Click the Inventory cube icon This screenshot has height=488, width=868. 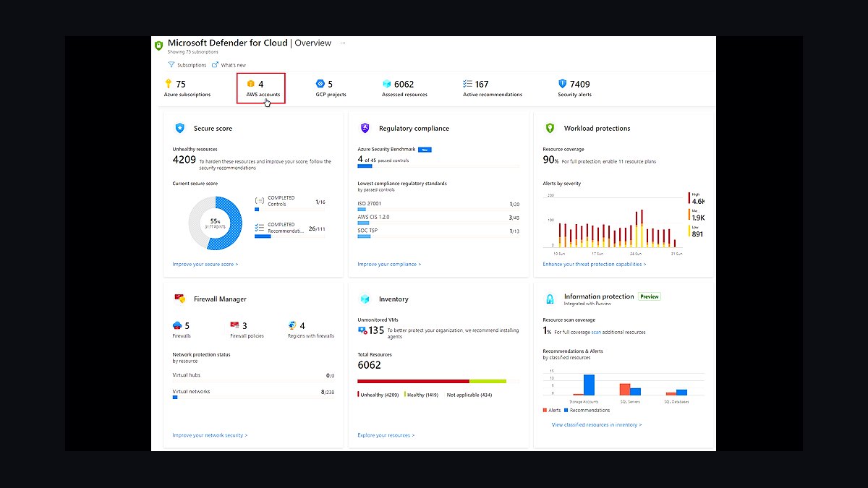[x=365, y=299]
